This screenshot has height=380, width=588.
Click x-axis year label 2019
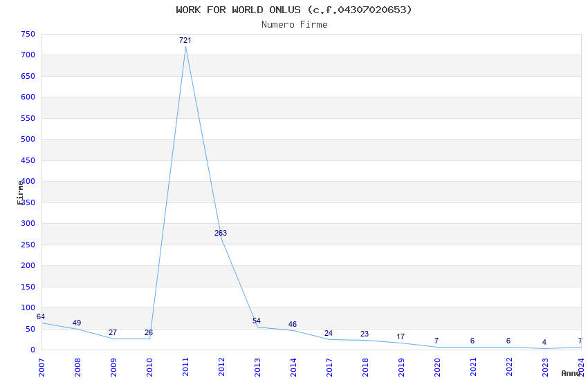[401, 368]
